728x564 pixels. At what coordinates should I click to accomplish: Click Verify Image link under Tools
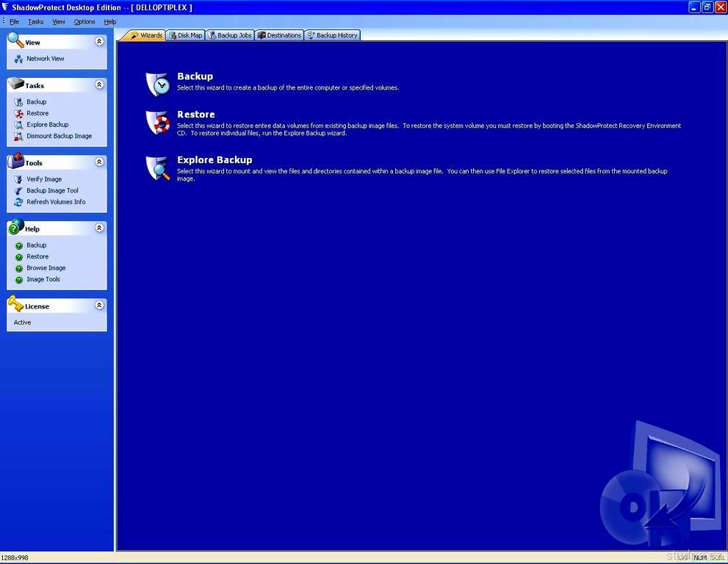(44, 179)
